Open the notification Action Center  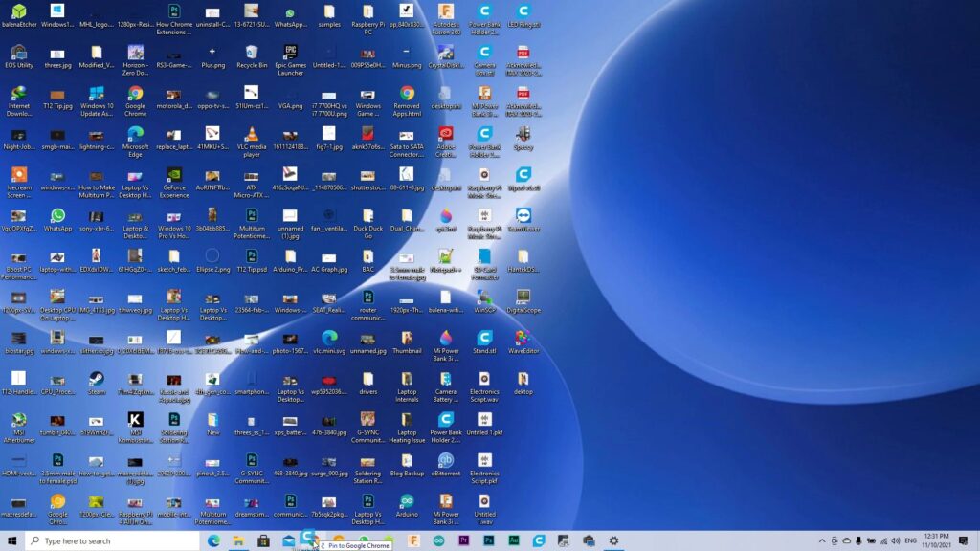click(963, 540)
